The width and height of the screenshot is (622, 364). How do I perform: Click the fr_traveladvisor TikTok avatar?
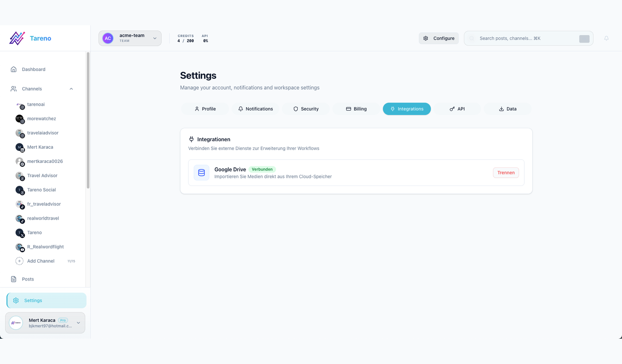(x=20, y=204)
